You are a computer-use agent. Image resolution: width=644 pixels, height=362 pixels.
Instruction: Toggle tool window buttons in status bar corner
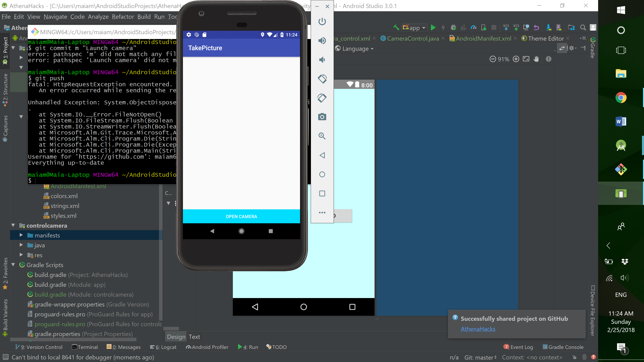5,357
